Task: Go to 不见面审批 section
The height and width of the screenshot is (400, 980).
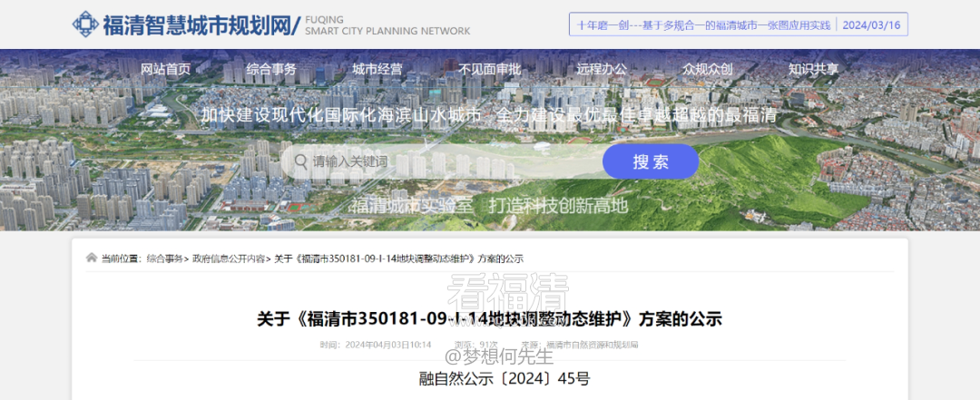Action: point(489,69)
